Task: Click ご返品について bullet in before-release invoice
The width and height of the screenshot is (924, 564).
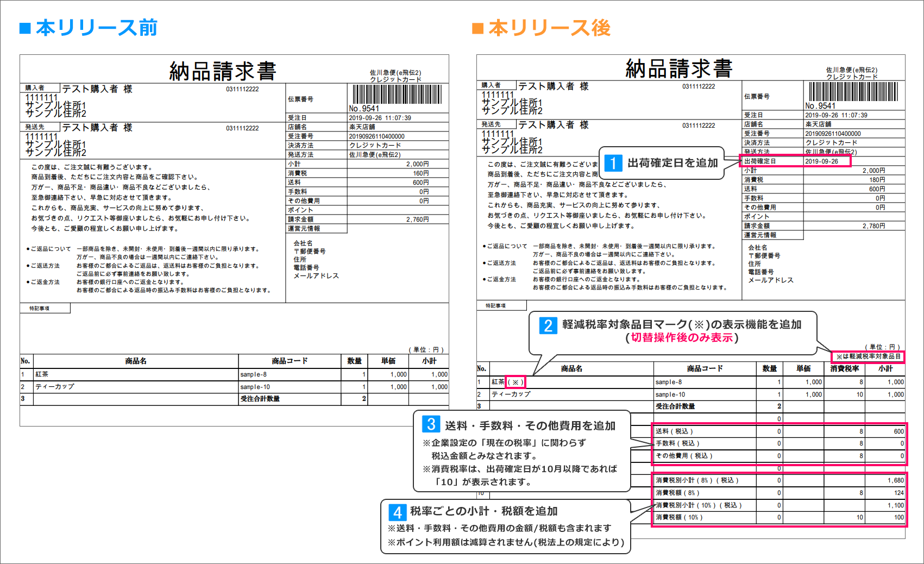Action: point(48,249)
